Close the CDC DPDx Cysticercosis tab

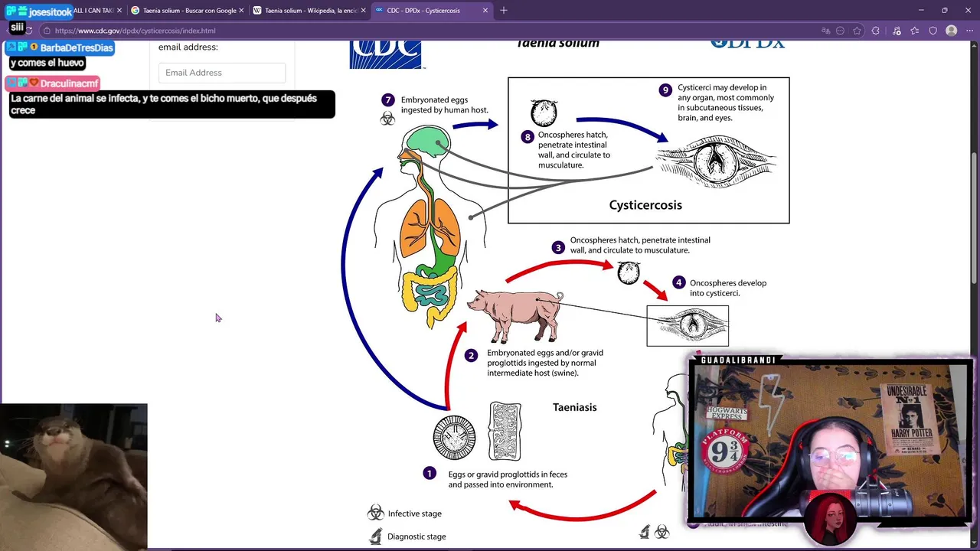point(485,11)
